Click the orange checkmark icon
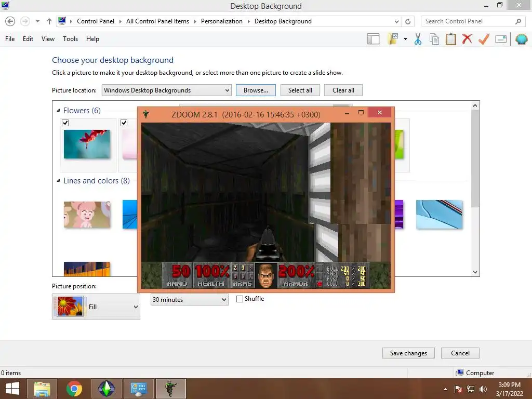This screenshot has width=532, height=399. [x=484, y=38]
